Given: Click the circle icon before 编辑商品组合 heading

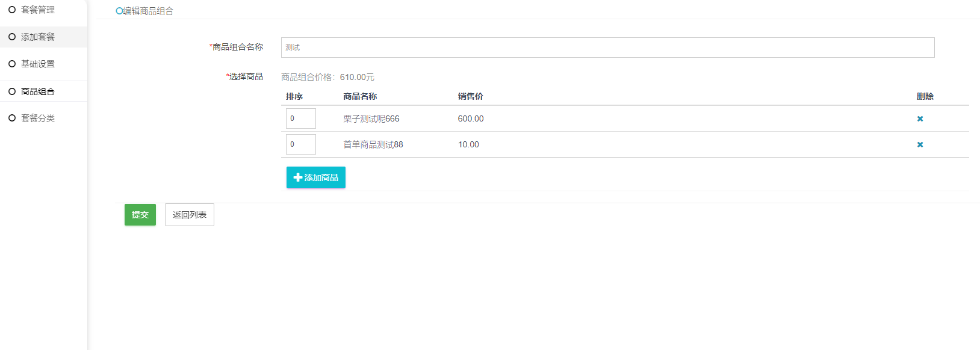Looking at the screenshot, I should tap(119, 11).
